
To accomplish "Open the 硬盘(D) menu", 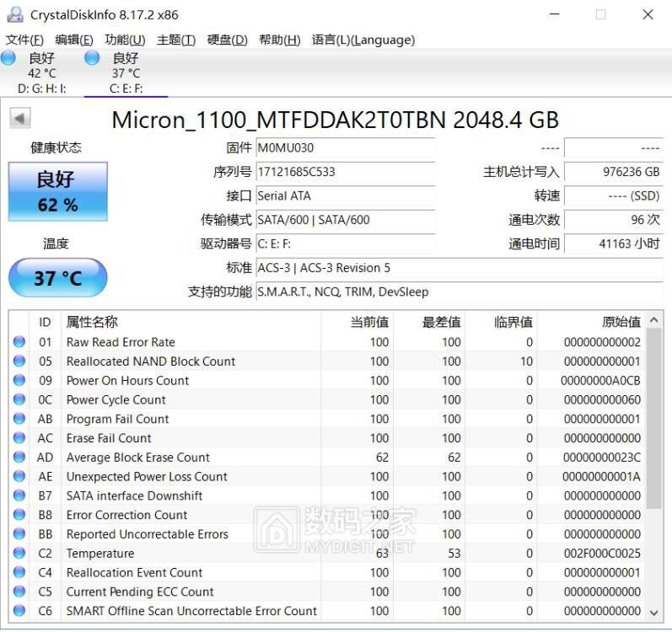I will point(227,40).
